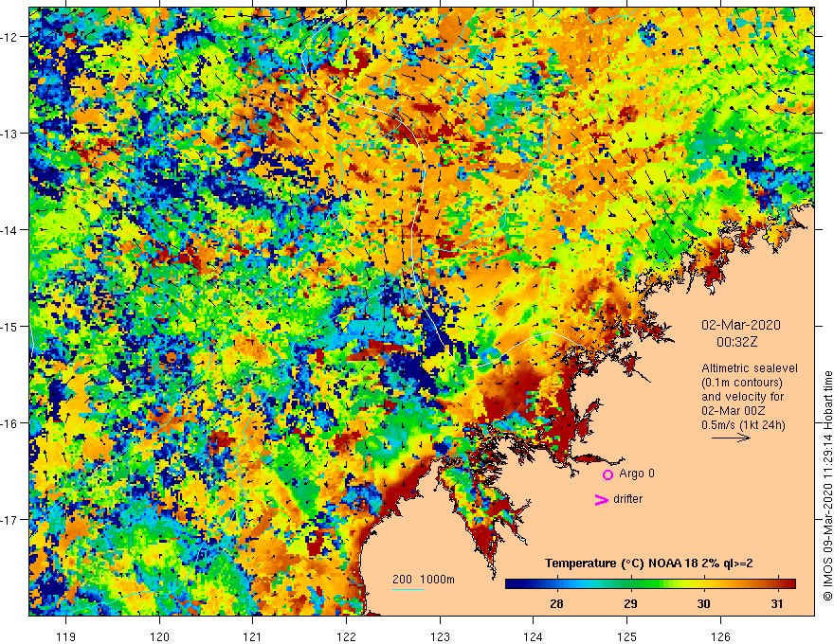The width and height of the screenshot is (834, 644).
Task: Click the longitude 123 axis label
Action: coord(440,636)
